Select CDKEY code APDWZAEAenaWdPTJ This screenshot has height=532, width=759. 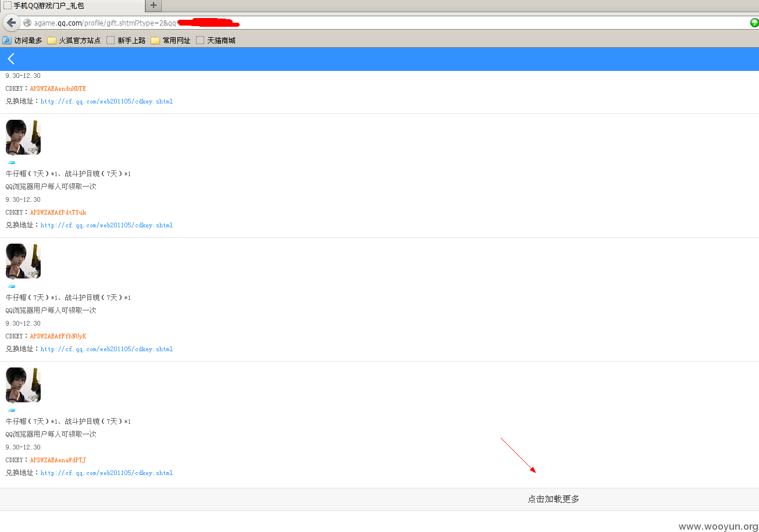pos(58,460)
